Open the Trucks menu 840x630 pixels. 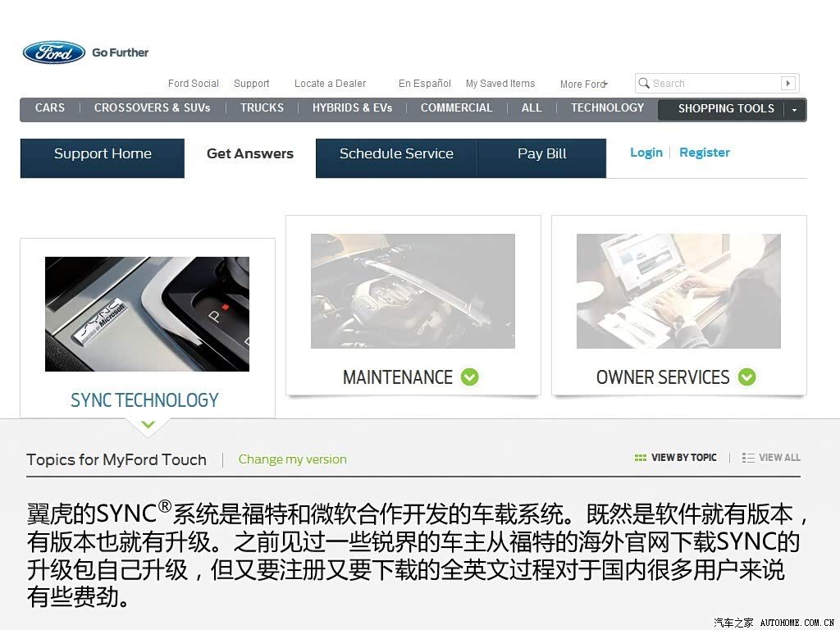pos(262,107)
